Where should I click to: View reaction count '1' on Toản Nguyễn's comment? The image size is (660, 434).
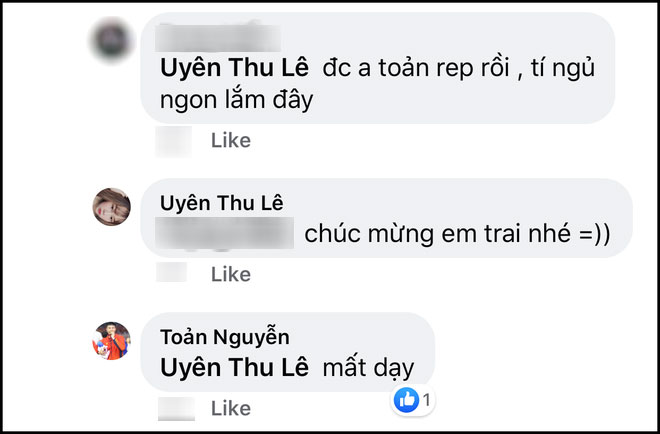click(x=427, y=400)
